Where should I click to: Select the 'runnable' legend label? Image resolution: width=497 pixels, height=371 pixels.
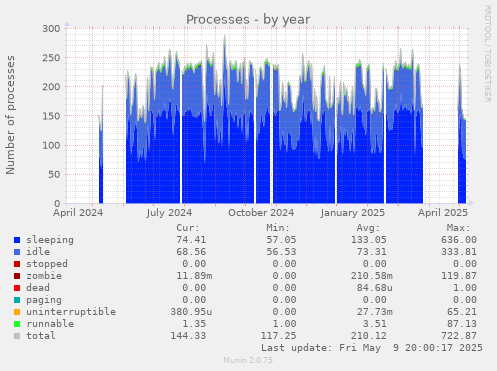pyautogui.click(x=50, y=324)
